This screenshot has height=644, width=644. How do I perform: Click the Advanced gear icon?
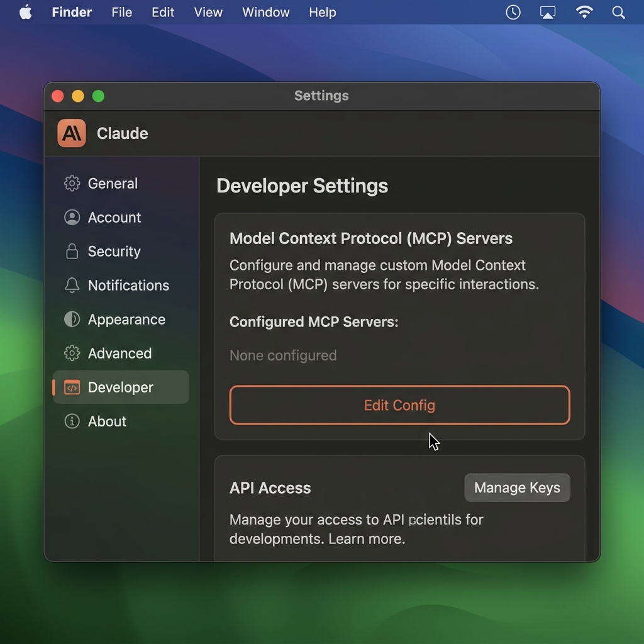[72, 353]
